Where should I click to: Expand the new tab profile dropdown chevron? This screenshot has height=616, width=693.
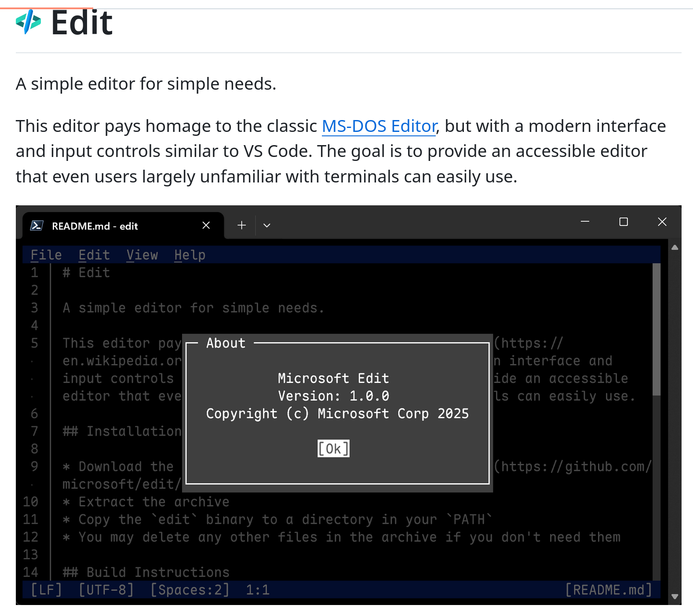tap(266, 226)
